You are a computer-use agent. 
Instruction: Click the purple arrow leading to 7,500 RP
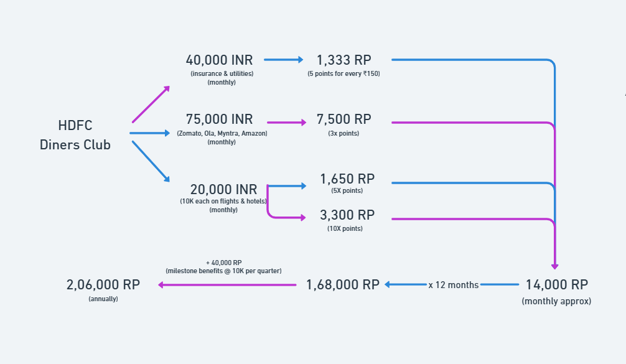click(287, 123)
